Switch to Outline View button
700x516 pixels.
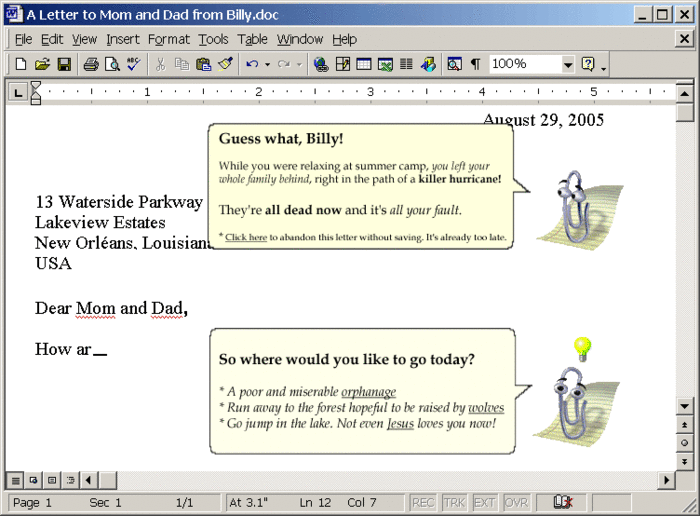(71, 480)
